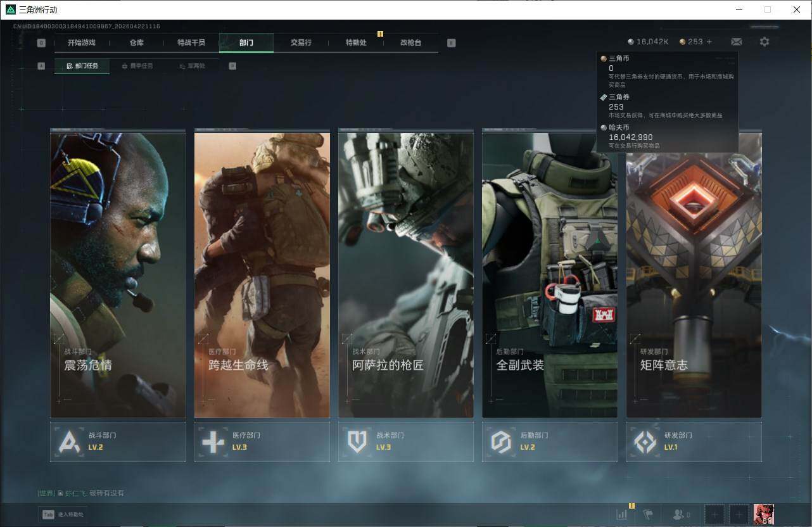Switch to the 仓库 tab
Image resolution: width=812 pixels, height=527 pixels.
tap(137, 42)
